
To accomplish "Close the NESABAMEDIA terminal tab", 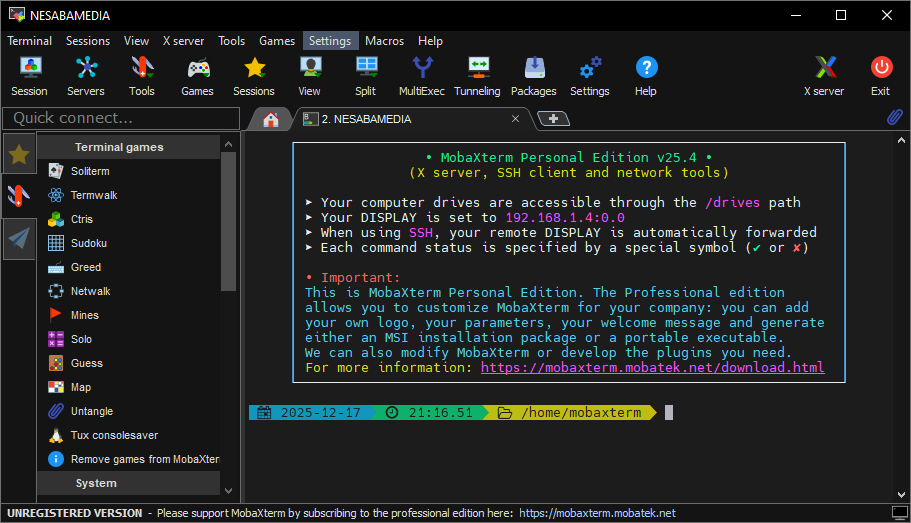I will pos(516,118).
